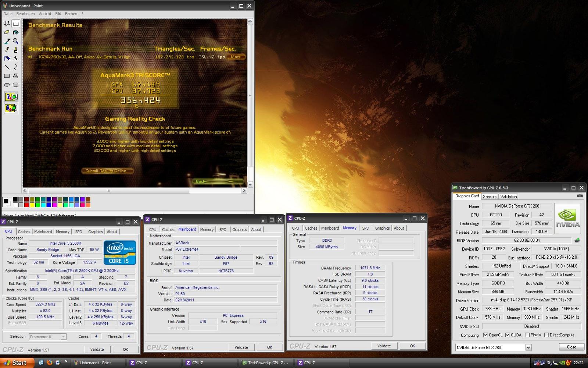
Task: Launch Firefox from the quick launch bar
Action: [49, 362]
